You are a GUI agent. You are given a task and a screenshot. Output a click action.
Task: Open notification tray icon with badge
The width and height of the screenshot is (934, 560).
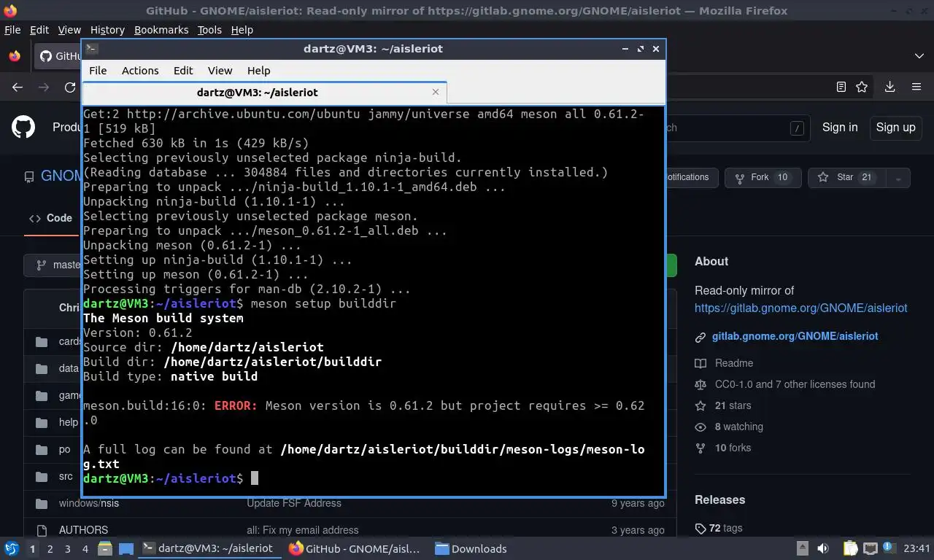click(x=889, y=548)
